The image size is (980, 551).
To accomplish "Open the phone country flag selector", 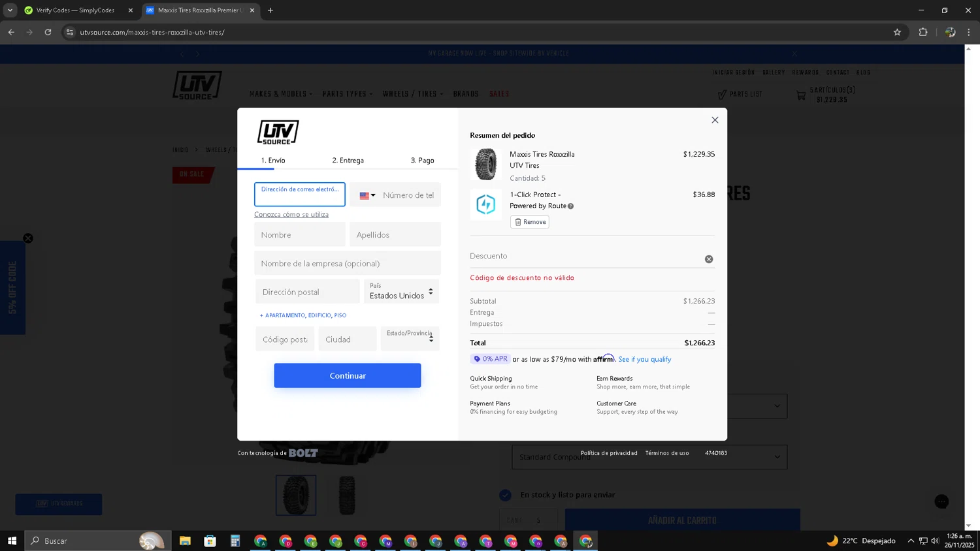I will coord(367,195).
